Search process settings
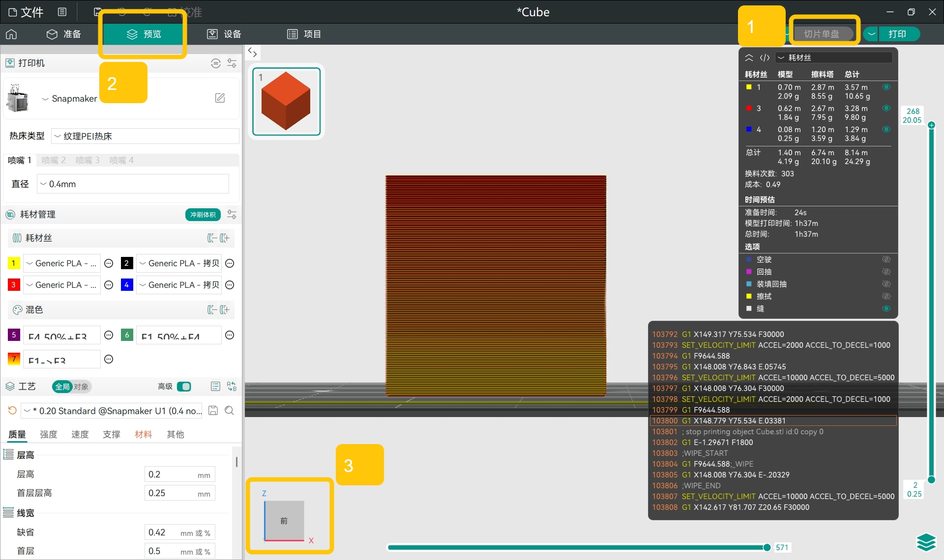This screenshot has height=560, width=944. click(x=229, y=411)
